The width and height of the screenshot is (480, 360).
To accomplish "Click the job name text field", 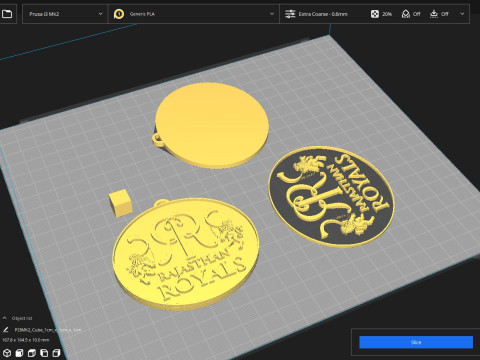I will pyautogui.click(x=48, y=330).
